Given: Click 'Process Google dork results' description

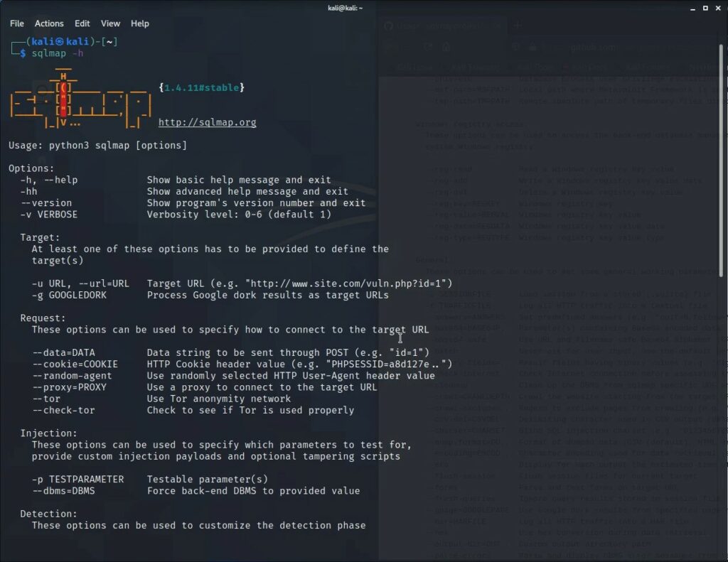Looking at the screenshot, I should (268, 295).
